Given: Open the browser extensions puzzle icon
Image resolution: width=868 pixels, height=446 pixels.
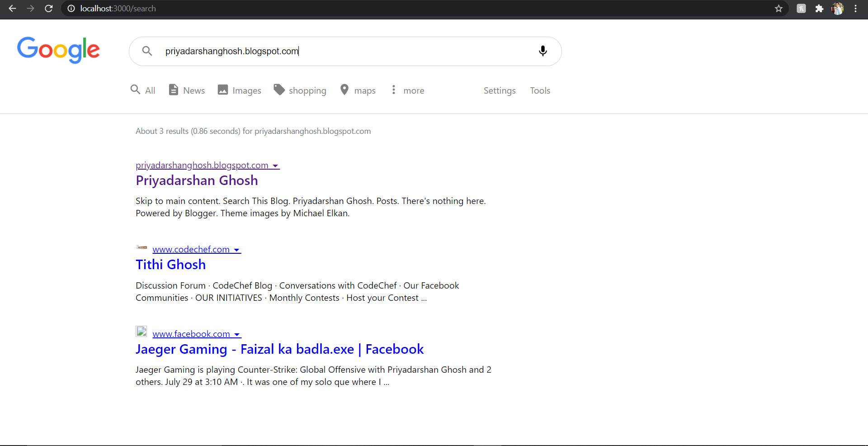Looking at the screenshot, I should [x=819, y=9].
